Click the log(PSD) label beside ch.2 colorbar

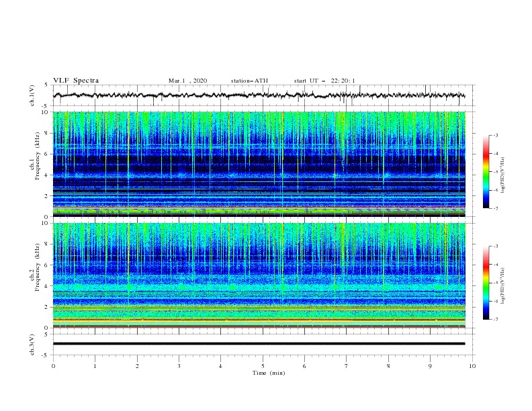tap(503, 286)
